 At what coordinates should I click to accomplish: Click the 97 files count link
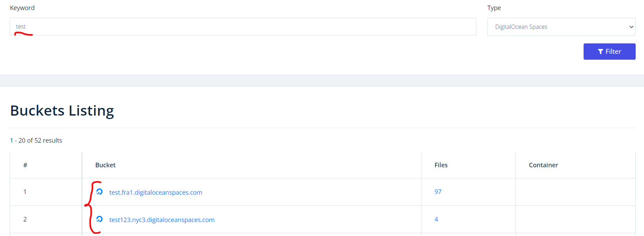438,192
